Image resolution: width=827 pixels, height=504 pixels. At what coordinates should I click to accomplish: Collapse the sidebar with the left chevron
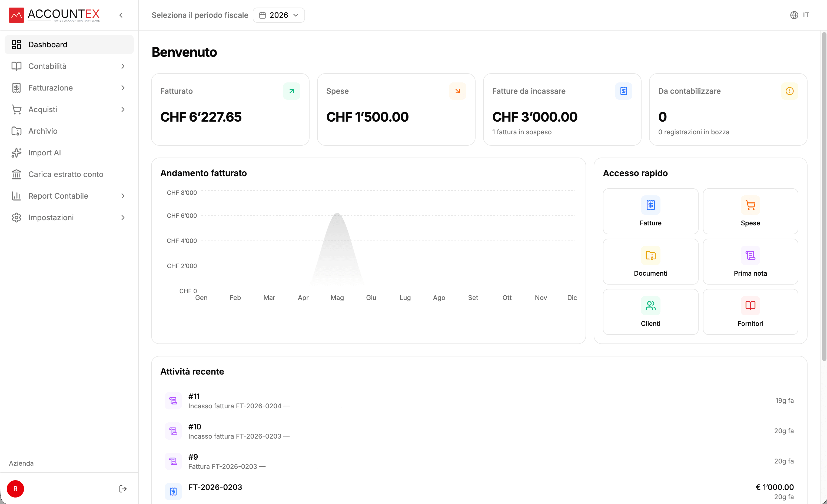(x=121, y=15)
